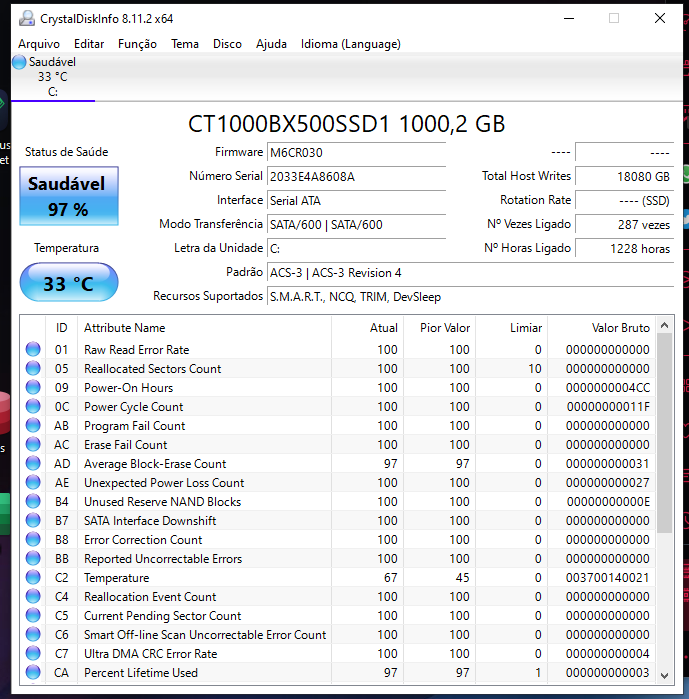This screenshot has height=699, width=689.
Task: Click status orb for Error Correction Count
Action: (33, 539)
